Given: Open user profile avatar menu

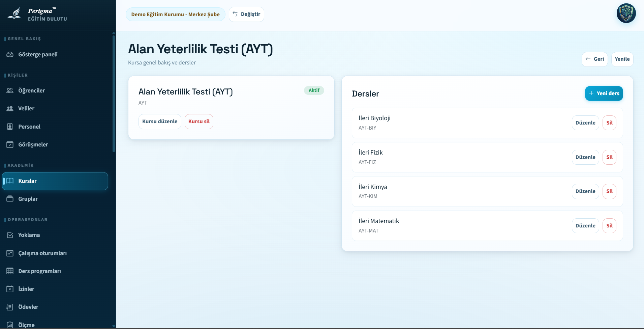Looking at the screenshot, I should click(x=626, y=13).
